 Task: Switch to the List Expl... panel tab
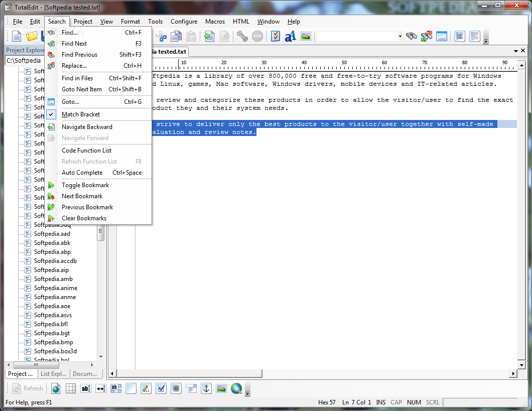(53, 374)
